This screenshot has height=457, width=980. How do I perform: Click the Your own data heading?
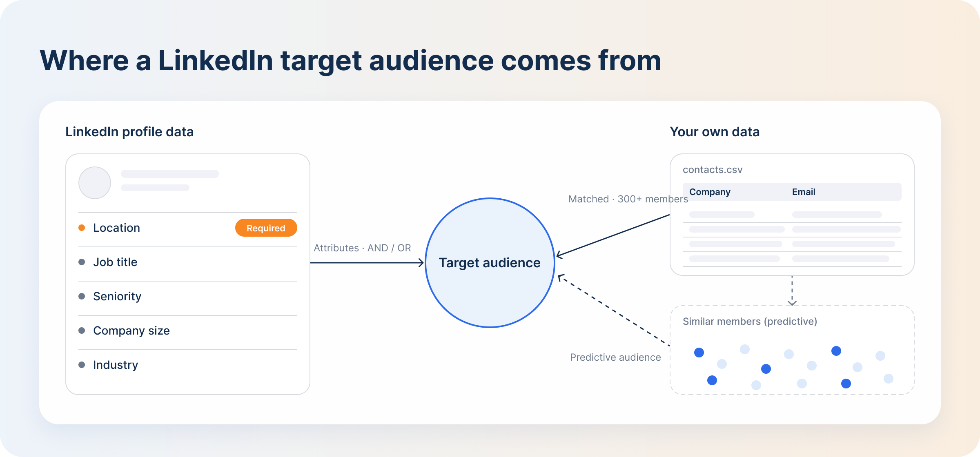pos(715,132)
